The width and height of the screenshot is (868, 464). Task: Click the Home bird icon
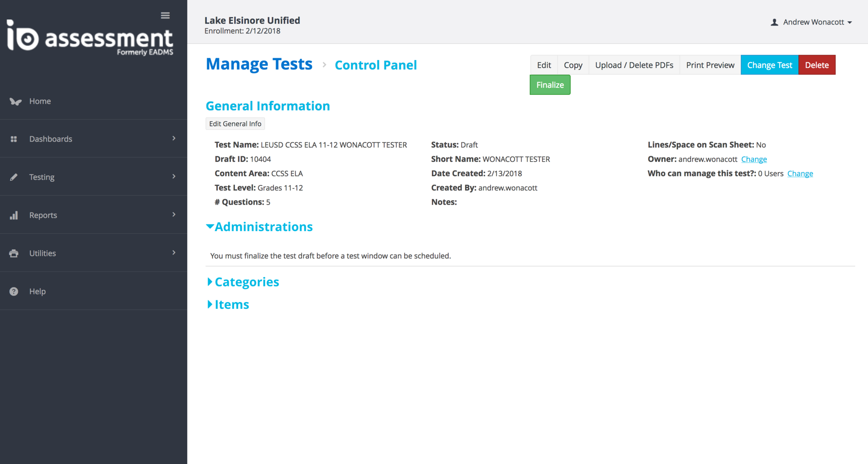(15, 101)
